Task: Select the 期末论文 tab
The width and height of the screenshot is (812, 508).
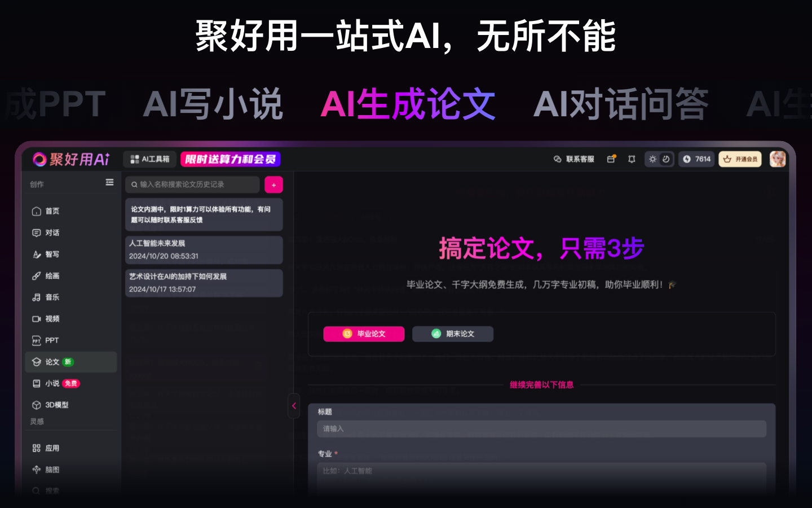Action: (453, 334)
